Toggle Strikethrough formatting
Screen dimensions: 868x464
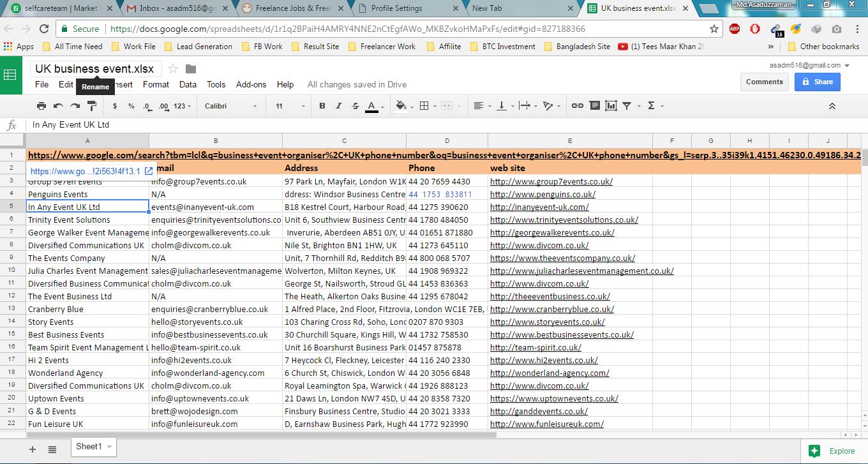355,106
